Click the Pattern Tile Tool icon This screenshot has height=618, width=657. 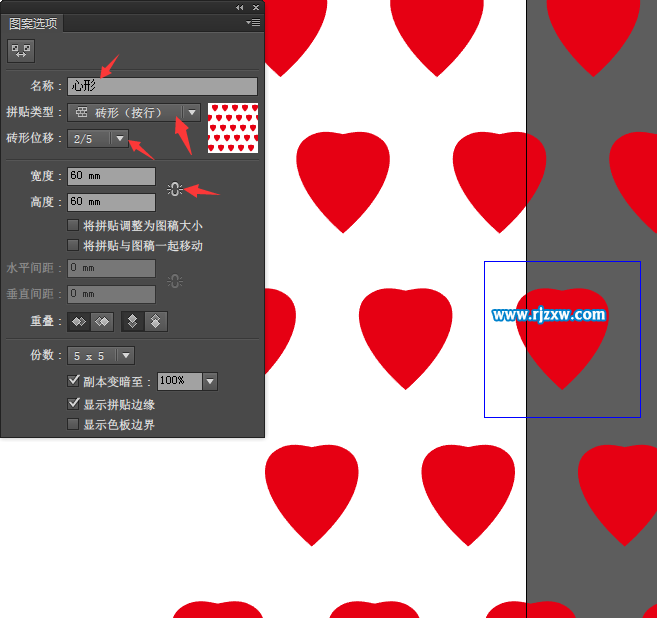tap(20, 50)
